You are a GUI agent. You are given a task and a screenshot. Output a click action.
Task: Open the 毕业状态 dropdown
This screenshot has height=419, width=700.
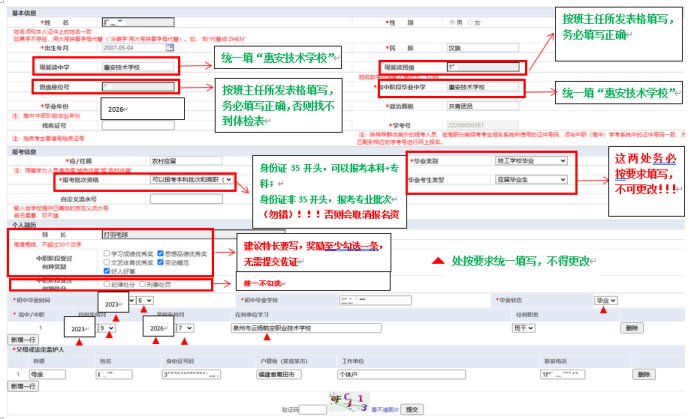pos(604,299)
